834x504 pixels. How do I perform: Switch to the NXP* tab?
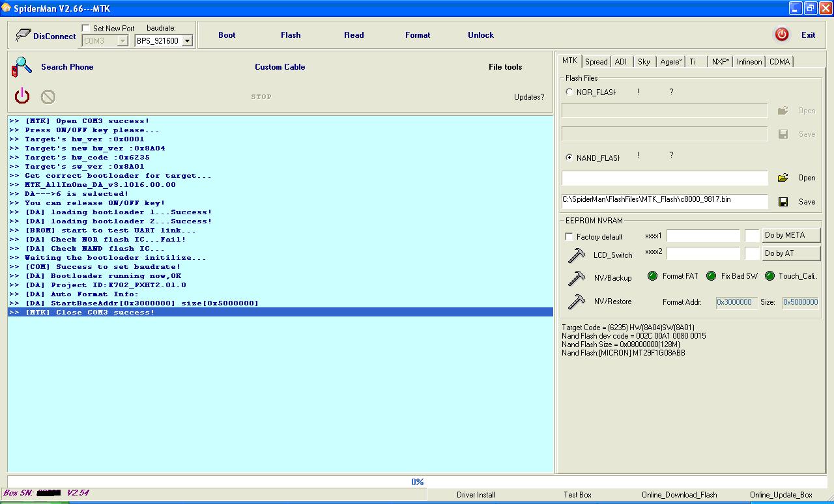tap(720, 62)
